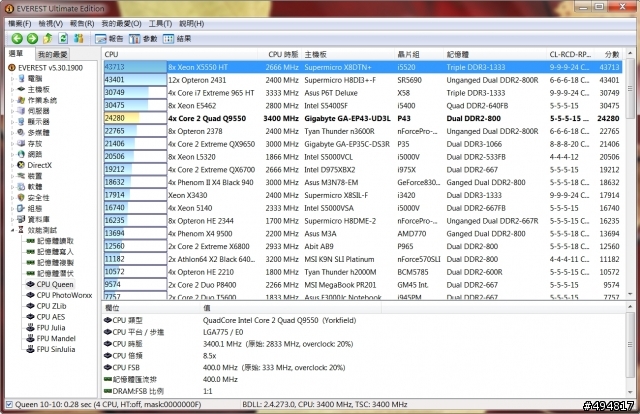Select the 電腦 (Computer) tree icon
The height and width of the screenshot is (414, 640).
pos(21,78)
